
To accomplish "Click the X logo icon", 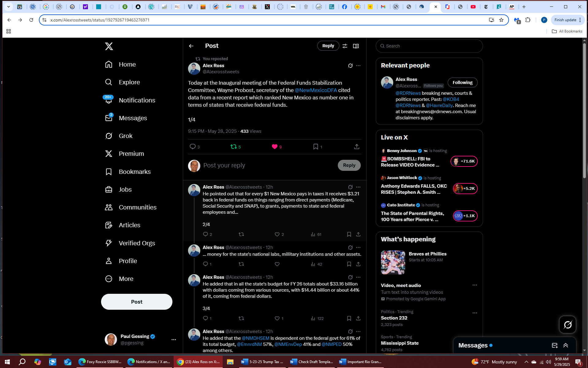I will tap(109, 46).
